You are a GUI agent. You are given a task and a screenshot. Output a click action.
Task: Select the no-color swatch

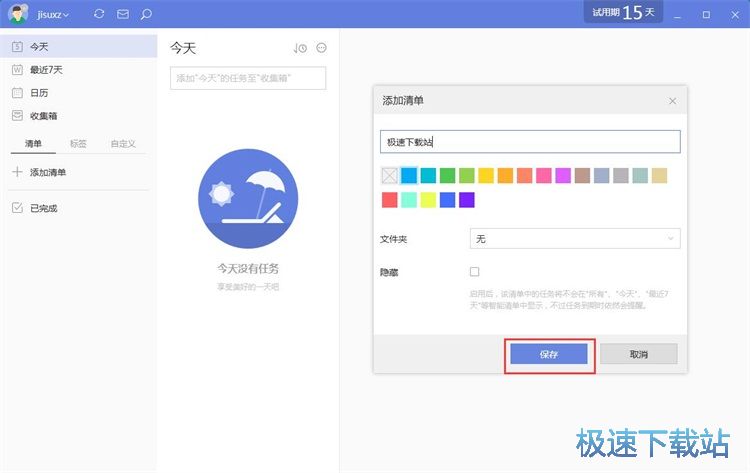tap(389, 176)
